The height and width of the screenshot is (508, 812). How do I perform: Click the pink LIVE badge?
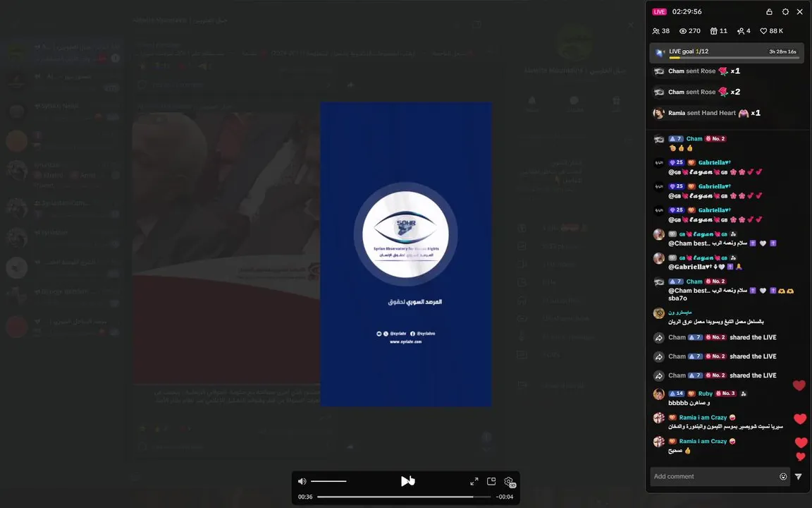point(659,11)
